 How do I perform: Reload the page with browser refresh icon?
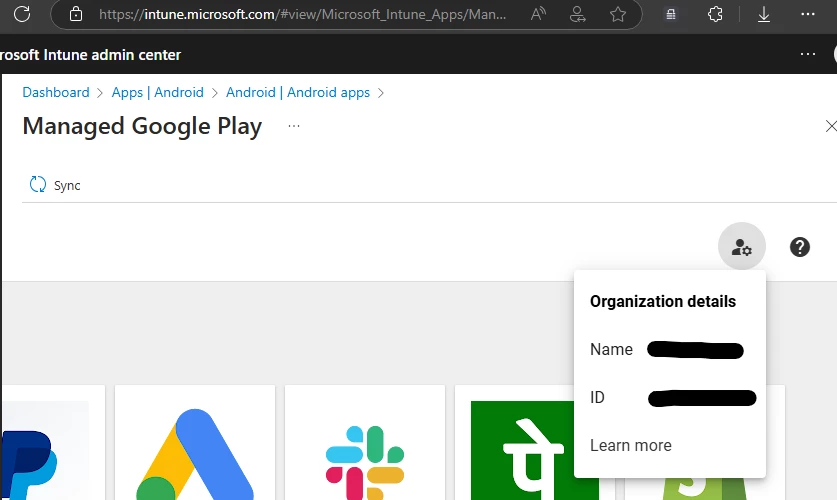pyautogui.click(x=22, y=13)
